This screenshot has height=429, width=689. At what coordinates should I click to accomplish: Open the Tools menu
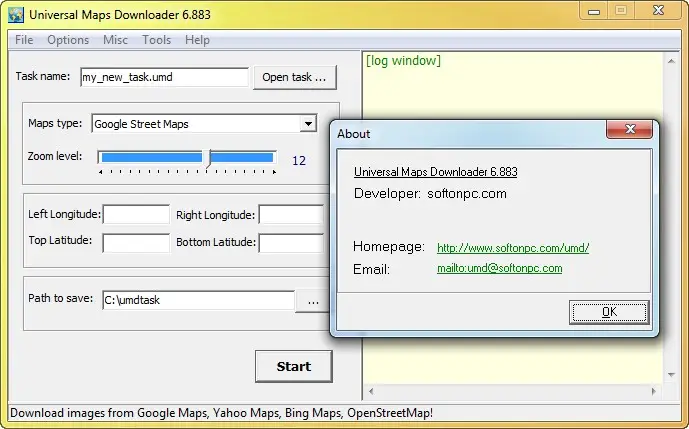click(x=156, y=40)
